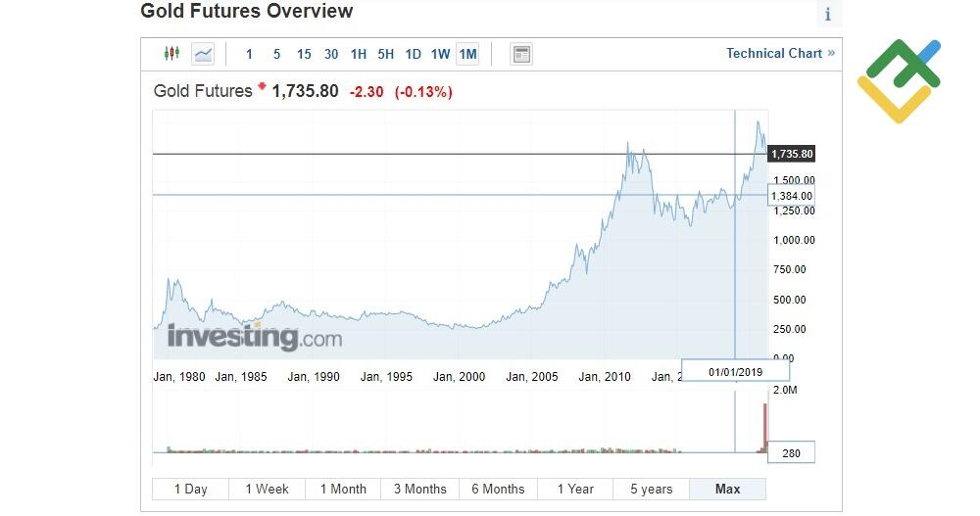Select the 1M monthly interval
Screen dimensions: 980x516
467,54
